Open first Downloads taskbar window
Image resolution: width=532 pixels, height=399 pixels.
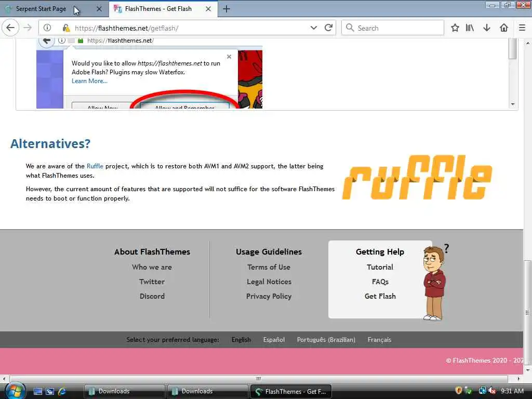[x=124, y=391]
